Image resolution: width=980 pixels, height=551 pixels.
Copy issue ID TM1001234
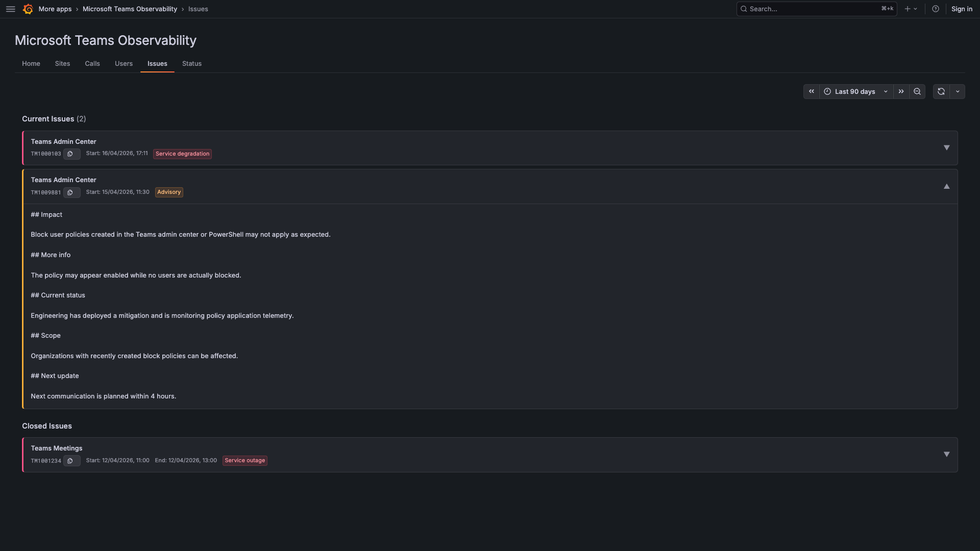coord(71,461)
